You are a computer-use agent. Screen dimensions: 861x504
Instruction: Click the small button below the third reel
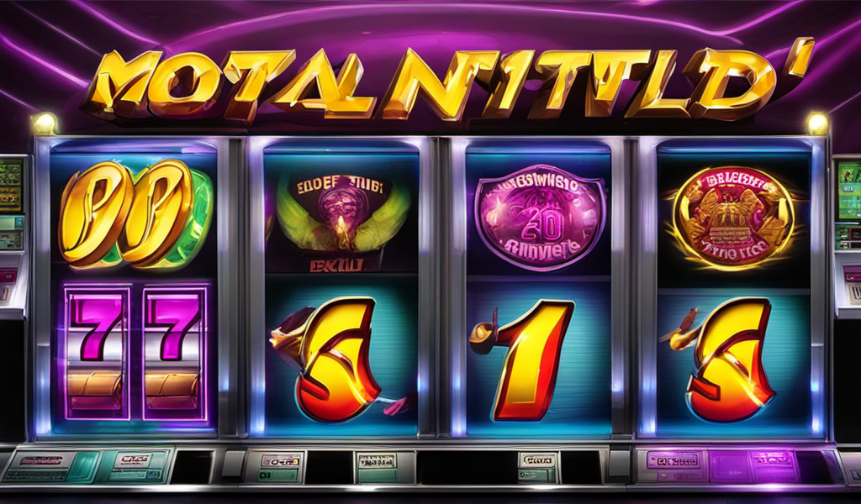point(538,467)
